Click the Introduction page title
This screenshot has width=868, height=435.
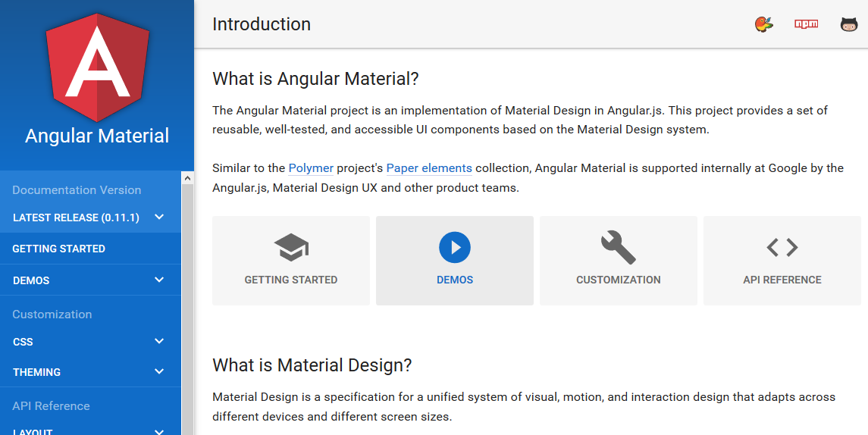click(x=262, y=24)
